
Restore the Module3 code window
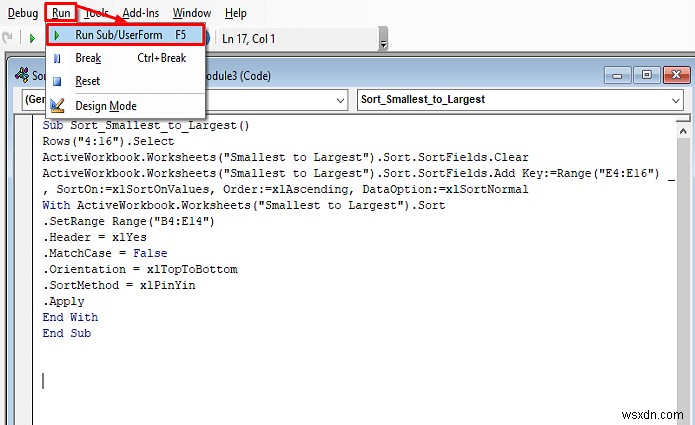pyautogui.click(x=647, y=75)
